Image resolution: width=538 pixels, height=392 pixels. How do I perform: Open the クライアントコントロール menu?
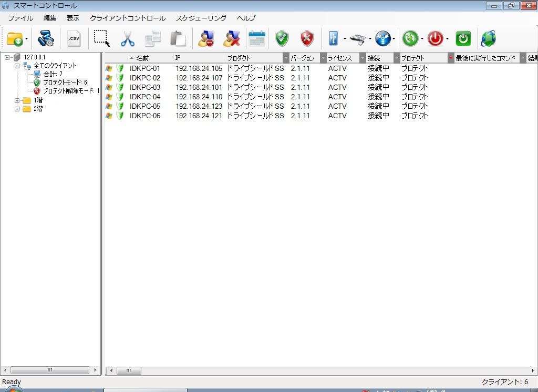pyautogui.click(x=127, y=18)
